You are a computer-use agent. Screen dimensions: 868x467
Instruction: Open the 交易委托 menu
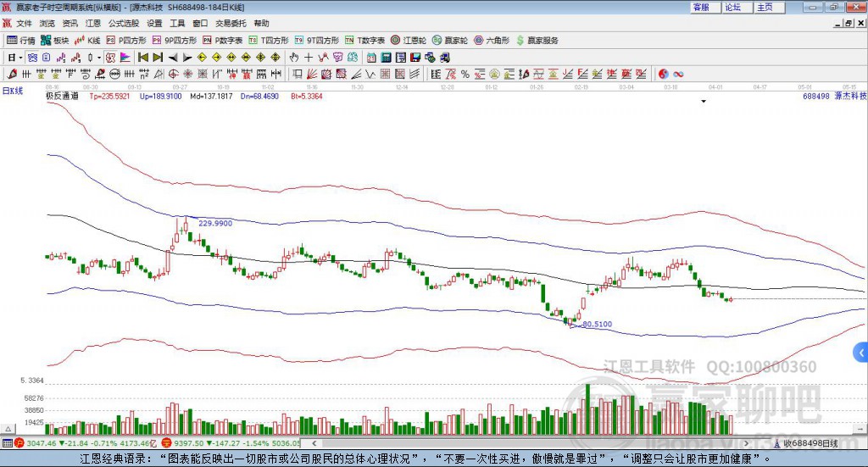point(231,23)
